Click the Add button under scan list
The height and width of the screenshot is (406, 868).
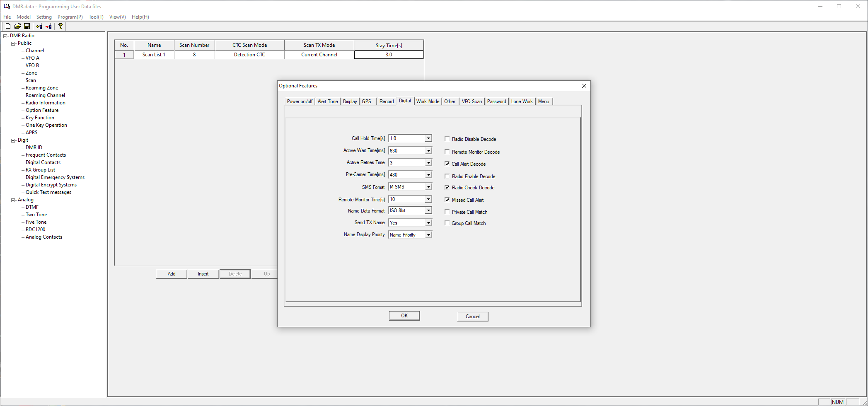tap(172, 274)
